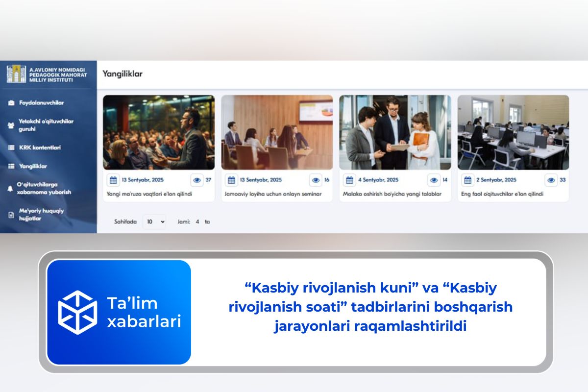Click the Yangiliklar list icon
The width and height of the screenshot is (588, 392).
(11, 166)
